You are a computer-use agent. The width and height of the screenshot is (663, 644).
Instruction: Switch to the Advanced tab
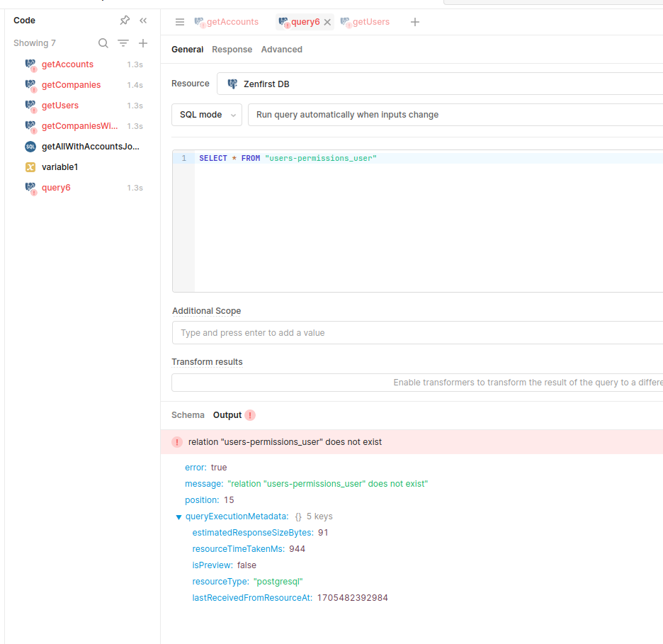tap(281, 50)
